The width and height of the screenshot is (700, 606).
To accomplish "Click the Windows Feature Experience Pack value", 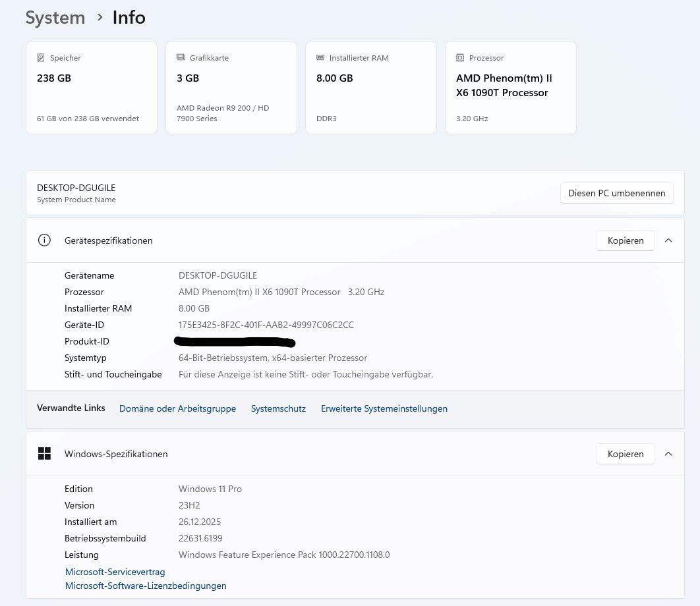I will point(284,555).
